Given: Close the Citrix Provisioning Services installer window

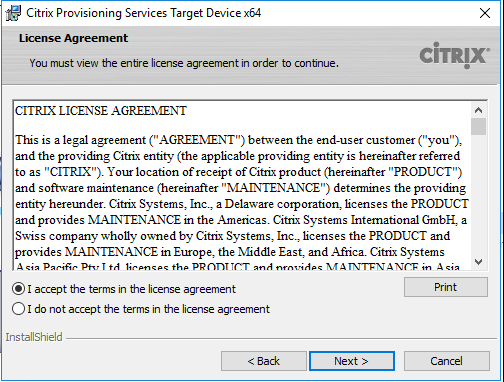Looking at the screenshot, I should click(x=485, y=13).
